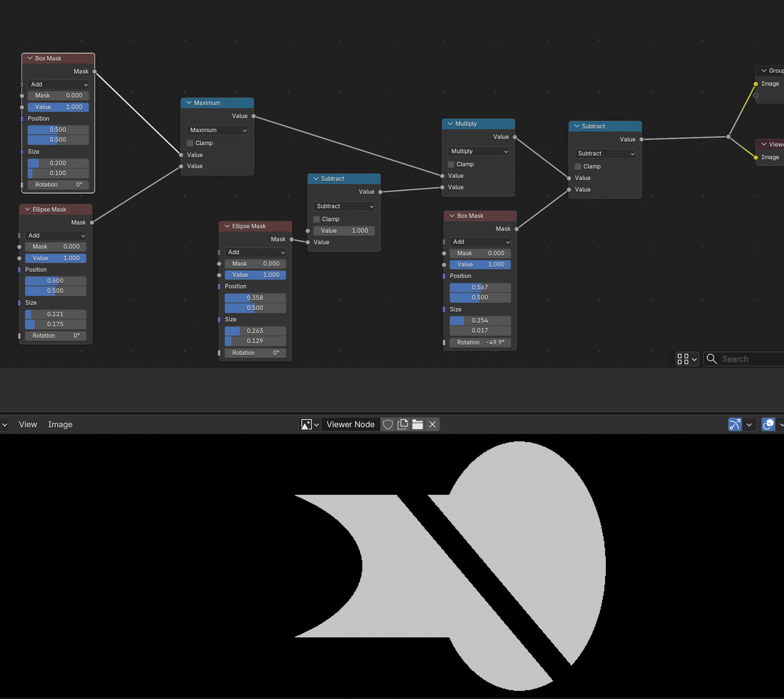Enable Clamp on the Subtract node with Value 1.000
Image resolution: width=784 pixels, height=699 pixels.
point(317,219)
